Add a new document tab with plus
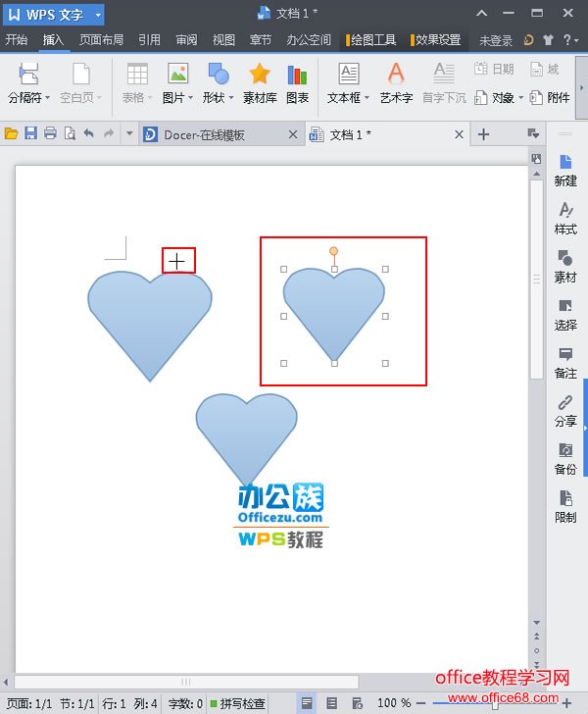Screen dimensions: 588x714 point(483,134)
